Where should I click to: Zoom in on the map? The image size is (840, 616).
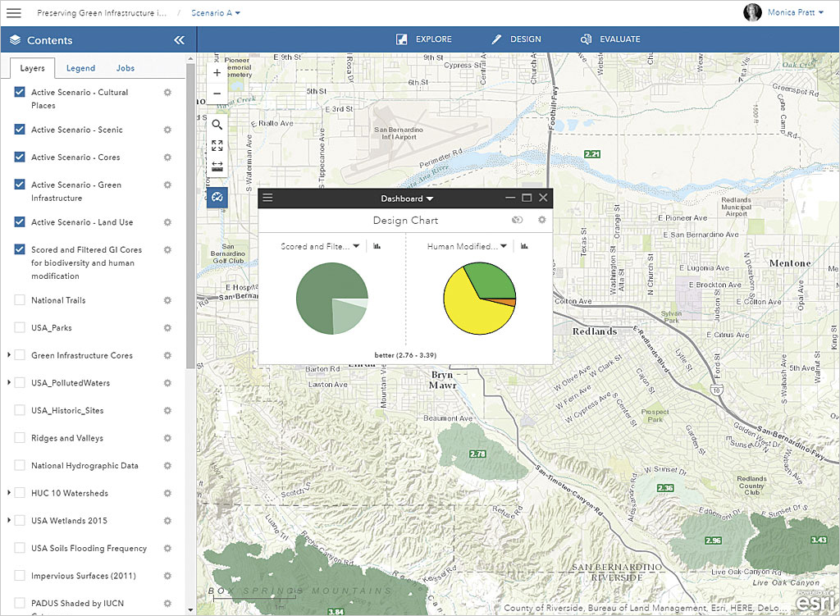217,72
